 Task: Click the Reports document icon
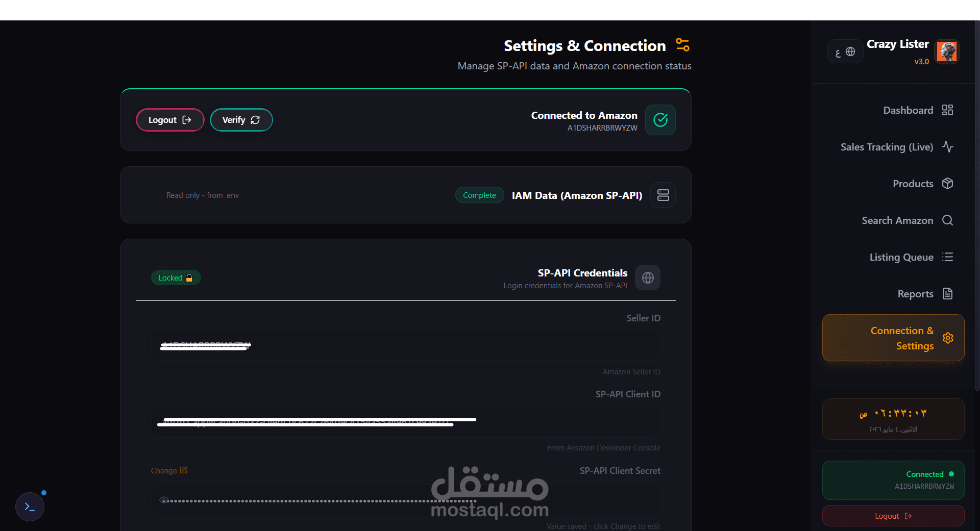pos(948,294)
